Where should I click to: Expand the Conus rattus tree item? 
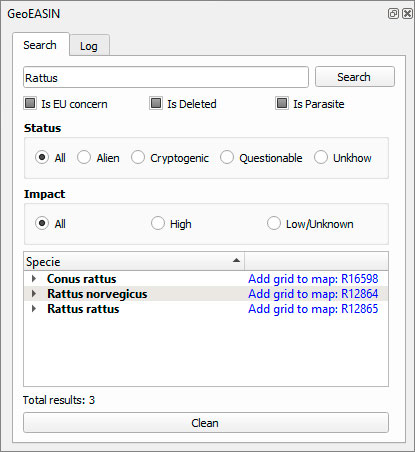[34, 278]
